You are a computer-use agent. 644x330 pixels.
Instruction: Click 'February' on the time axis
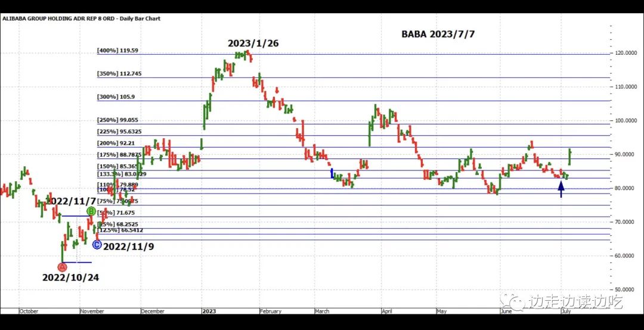click(271, 311)
